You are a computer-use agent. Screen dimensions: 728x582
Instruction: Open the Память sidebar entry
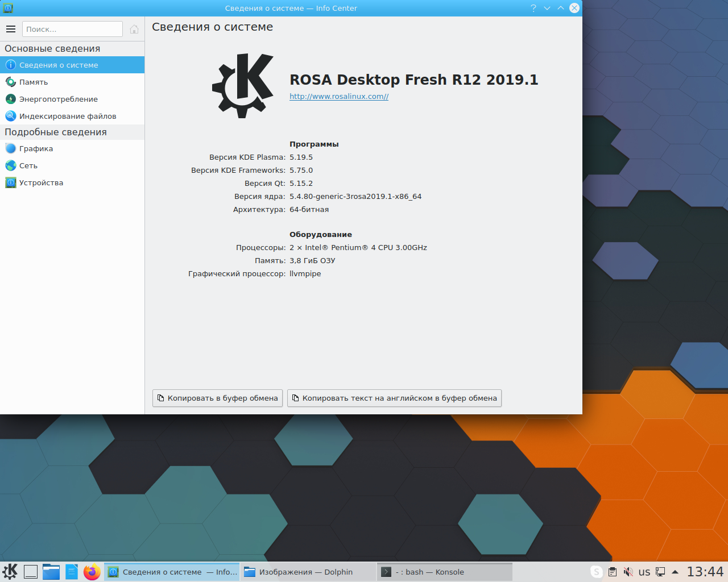(x=72, y=82)
